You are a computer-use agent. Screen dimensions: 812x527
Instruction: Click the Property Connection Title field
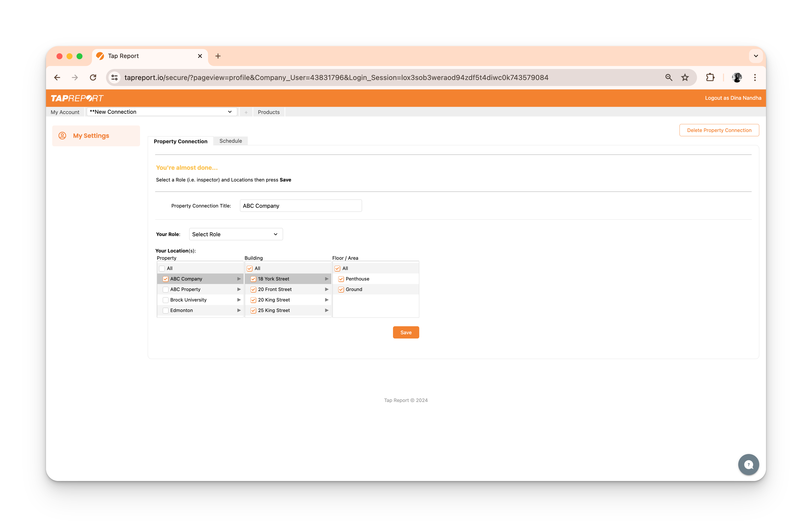[x=300, y=206]
